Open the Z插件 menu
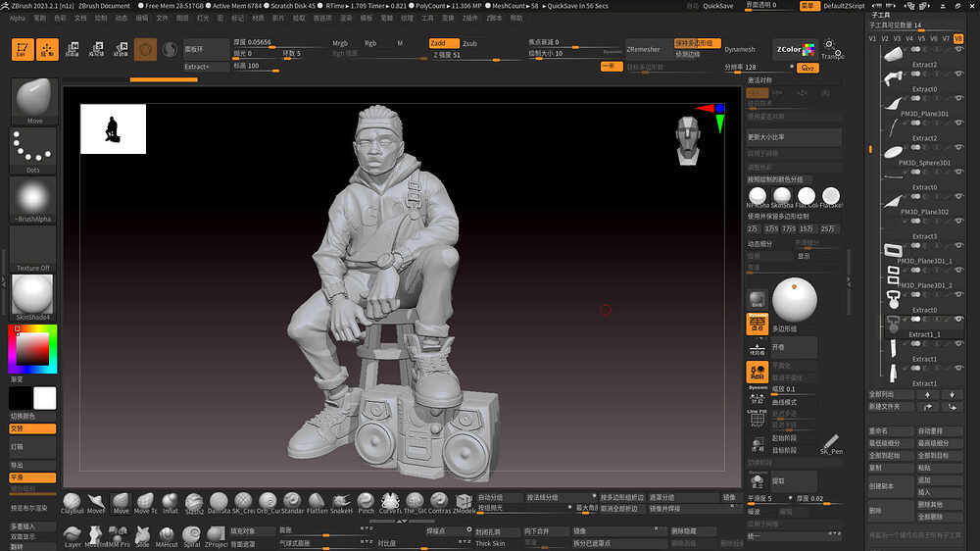 point(470,18)
